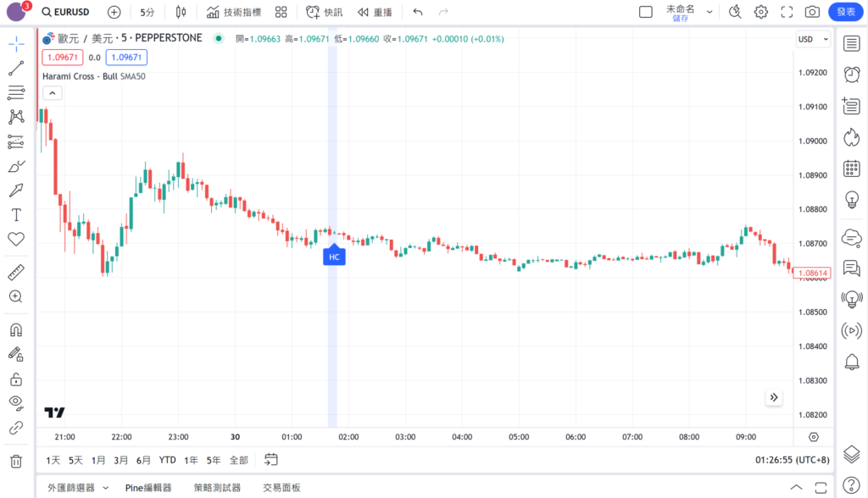
Task: Open chart settings with the gear icon
Action: (761, 12)
